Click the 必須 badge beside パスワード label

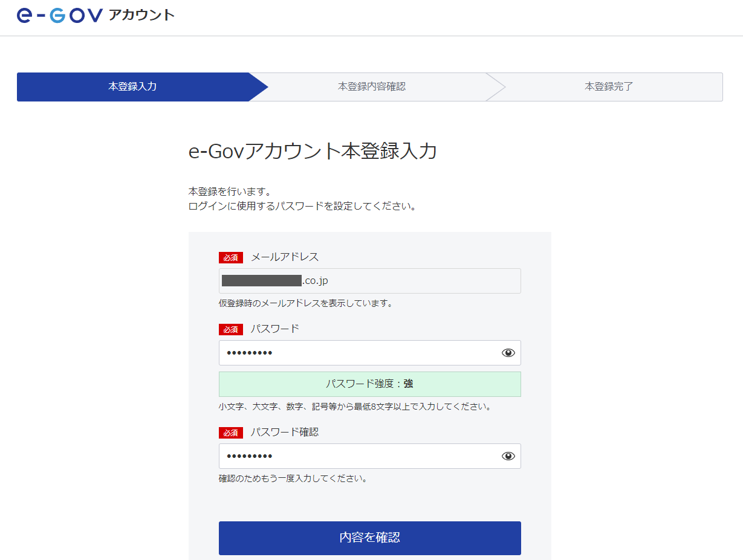click(230, 329)
